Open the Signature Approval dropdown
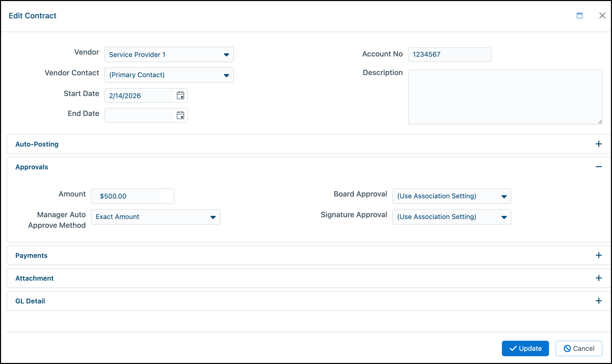 (452, 217)
